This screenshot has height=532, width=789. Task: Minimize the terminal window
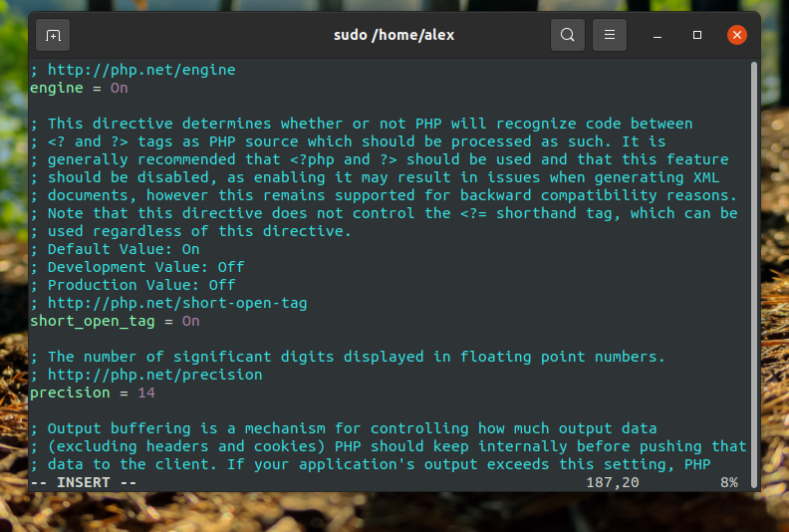[x=657, y=35]
